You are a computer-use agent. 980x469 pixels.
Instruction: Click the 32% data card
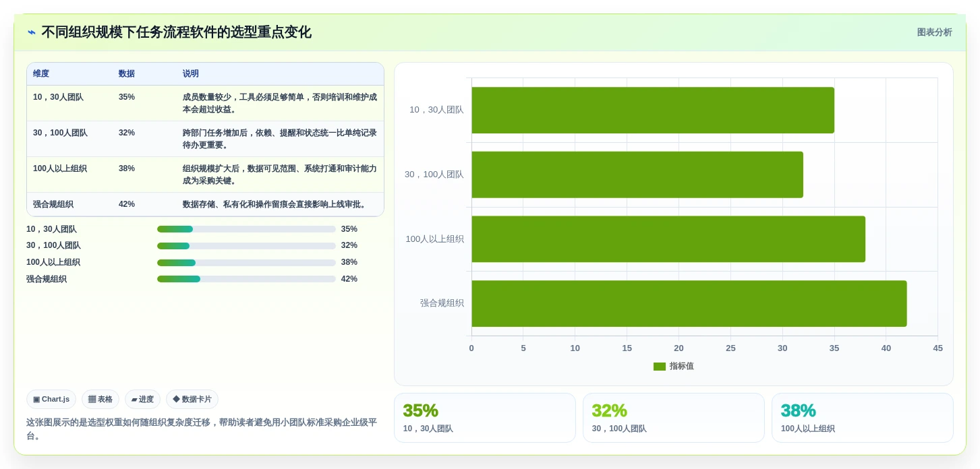pos(674,418)
